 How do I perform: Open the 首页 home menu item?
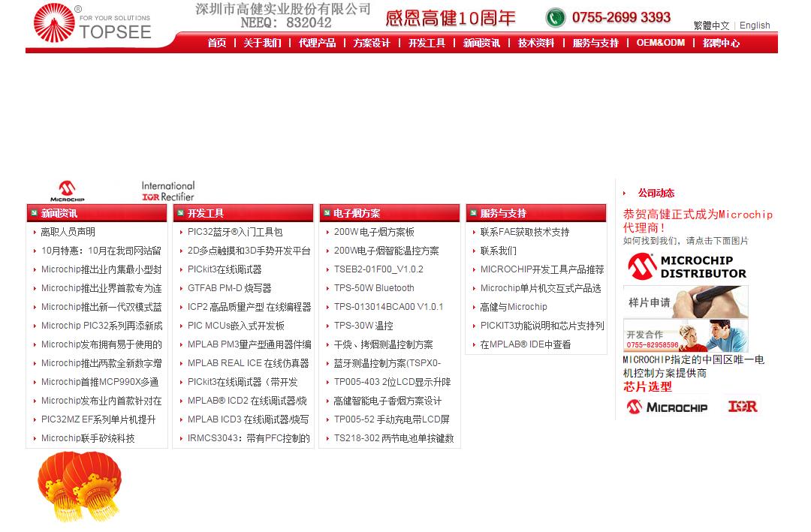tap(217, 43)
